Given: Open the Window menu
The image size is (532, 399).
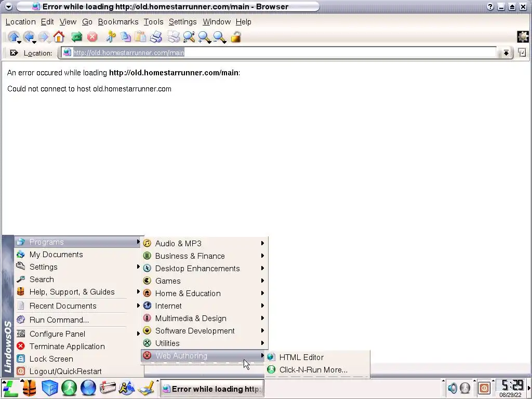Looking at the screenshot, I should pyautogui.click(x=217, y=22).
